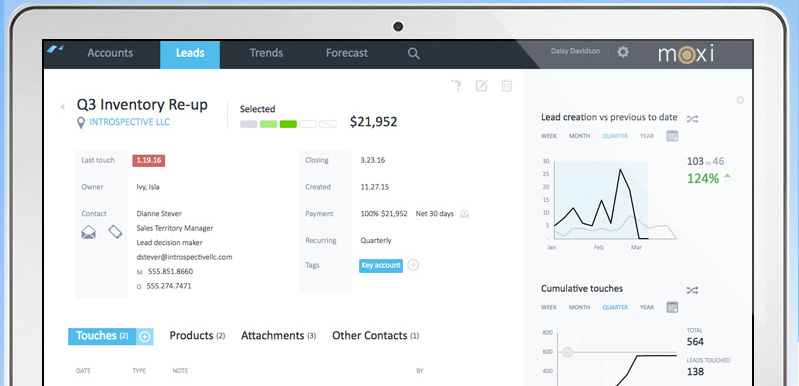Screen dimensions: 799x386
Task: Click the envelope email contact icon
Action: (x=89, y=233)
